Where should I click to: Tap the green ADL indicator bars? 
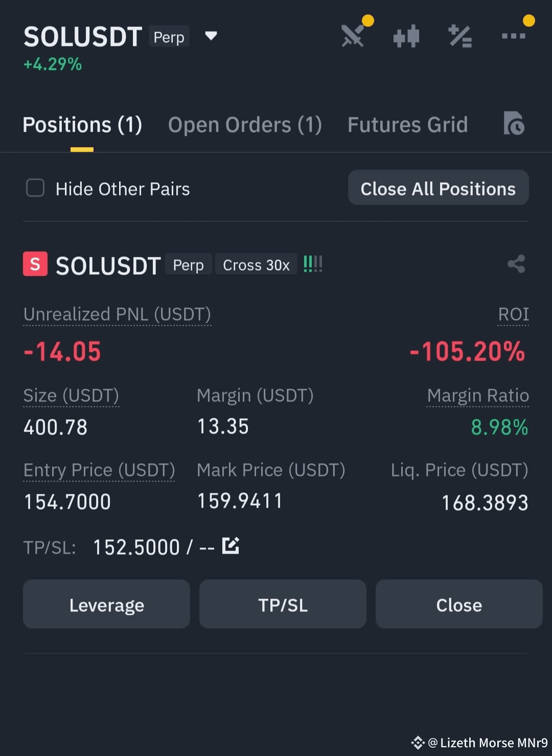tap(313, 264)
